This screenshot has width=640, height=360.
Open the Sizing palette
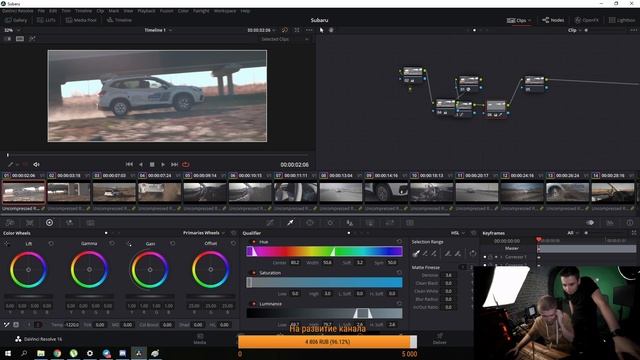pos(390,223)
